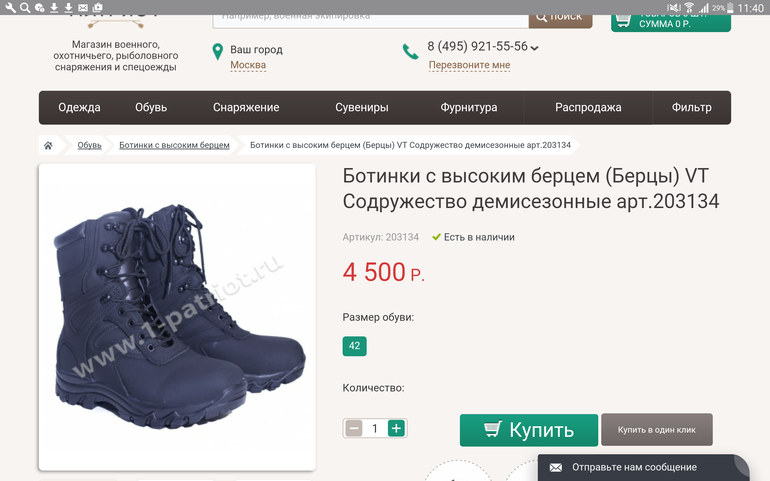
Task: Click the shopping cart icon at top right
Action: 623,18
